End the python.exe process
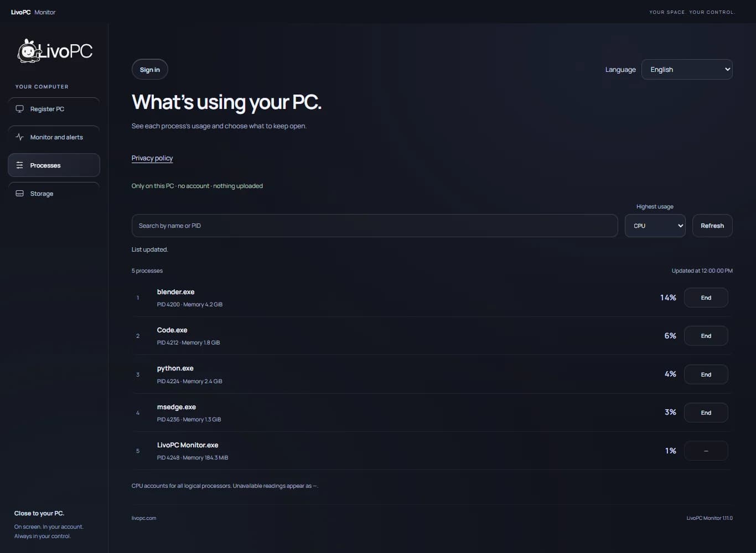The image size is (756, 553). click(x=706, y=374)
